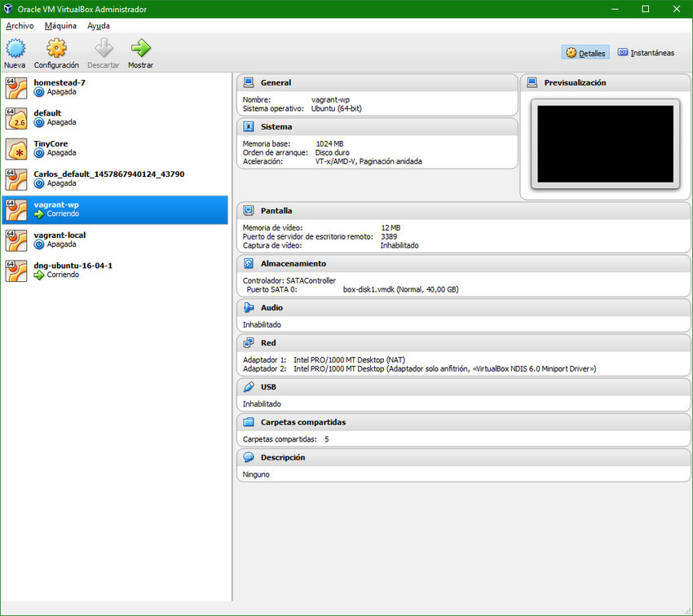The image size is (693, 616).
Task: Select the homestead-7 virtual machine
Action: (115, 87)
